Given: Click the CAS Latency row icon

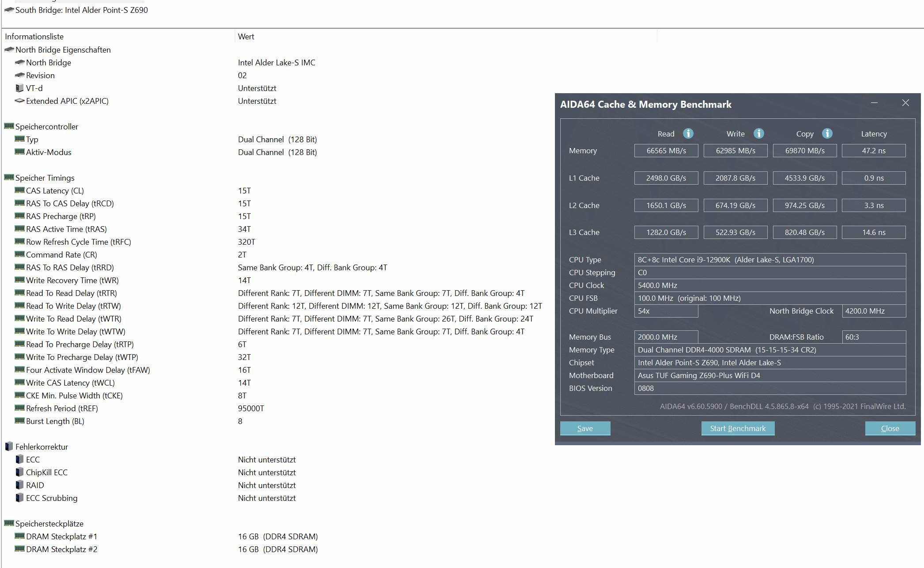Looking at the screenshot, I should pos(19,190).
